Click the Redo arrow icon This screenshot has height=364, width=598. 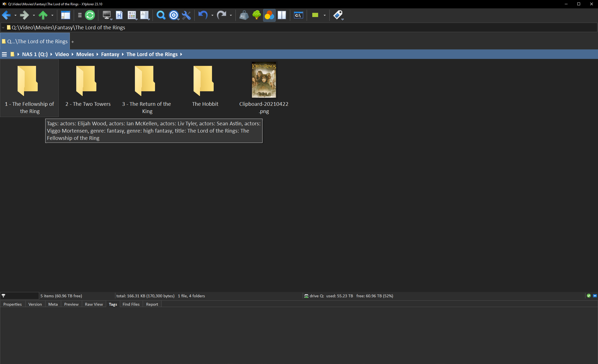pos(222,15)
